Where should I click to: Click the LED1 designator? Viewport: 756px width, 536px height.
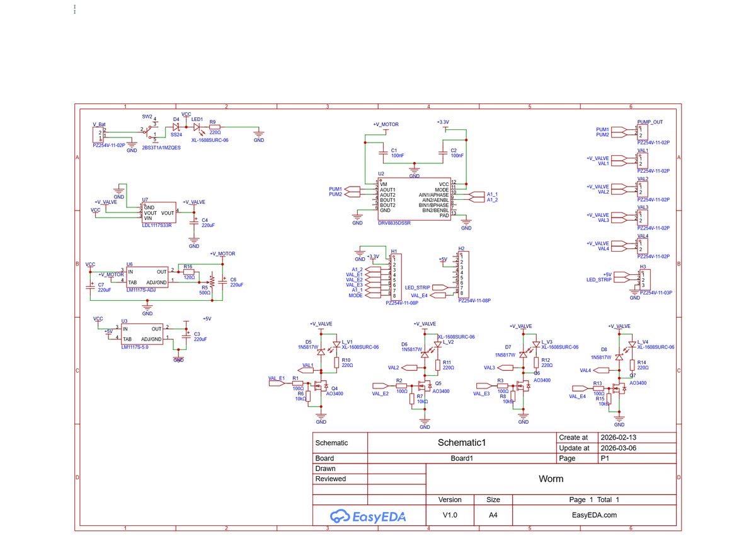click(x=197, y=119)
